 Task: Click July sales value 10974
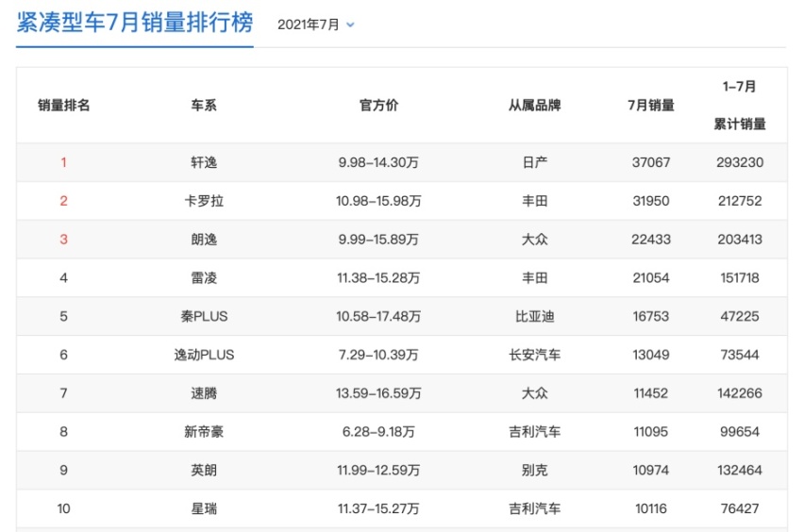tap(651, 470)
